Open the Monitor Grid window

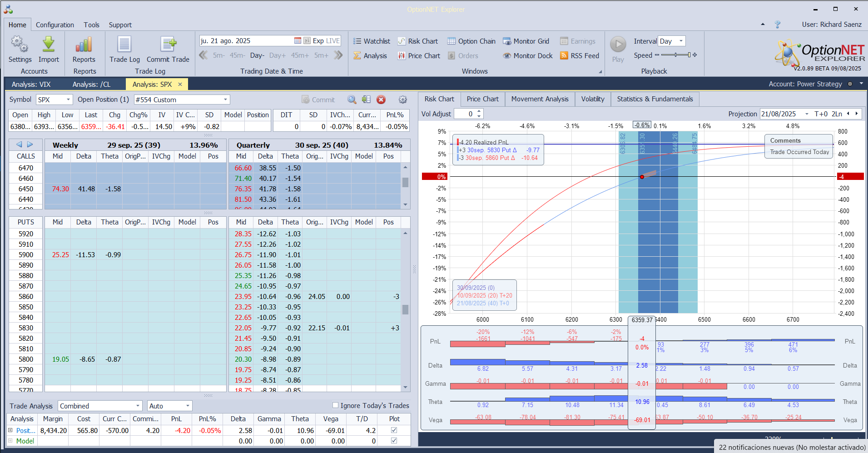(x=526, y=41)
